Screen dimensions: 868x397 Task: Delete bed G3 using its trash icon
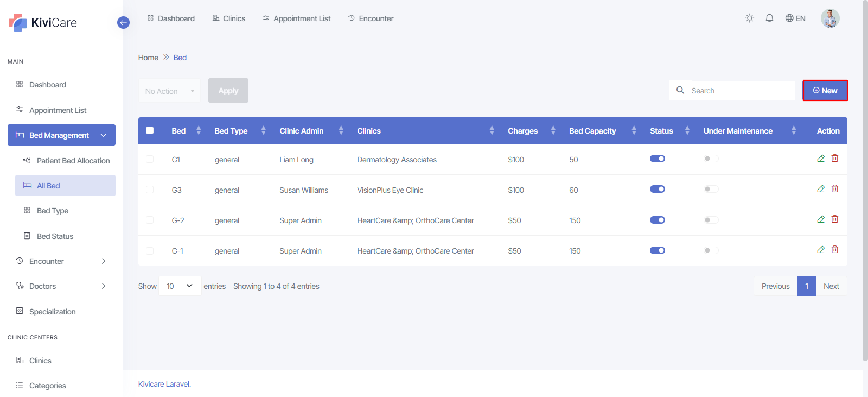pos(835,189)
